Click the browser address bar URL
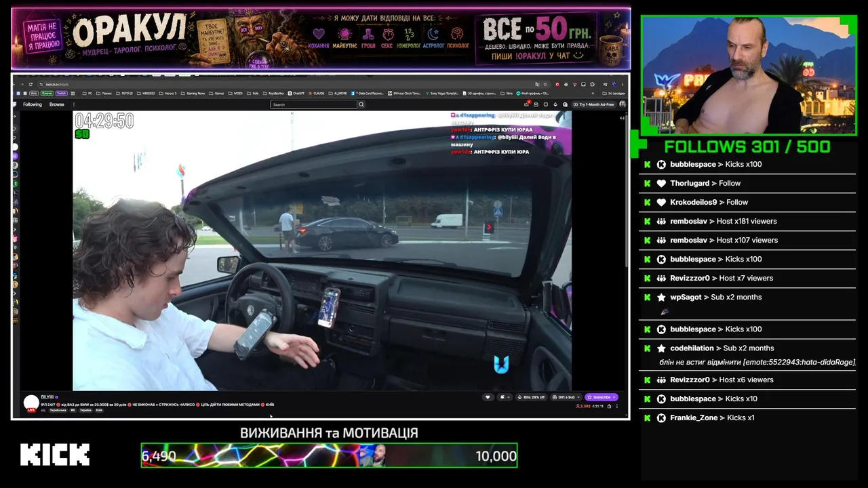 point(57,84)
